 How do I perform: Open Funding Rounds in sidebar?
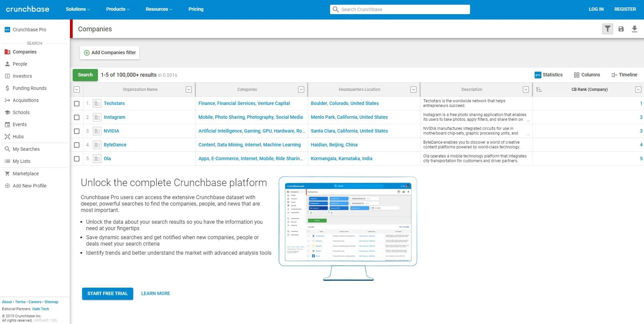30,88
